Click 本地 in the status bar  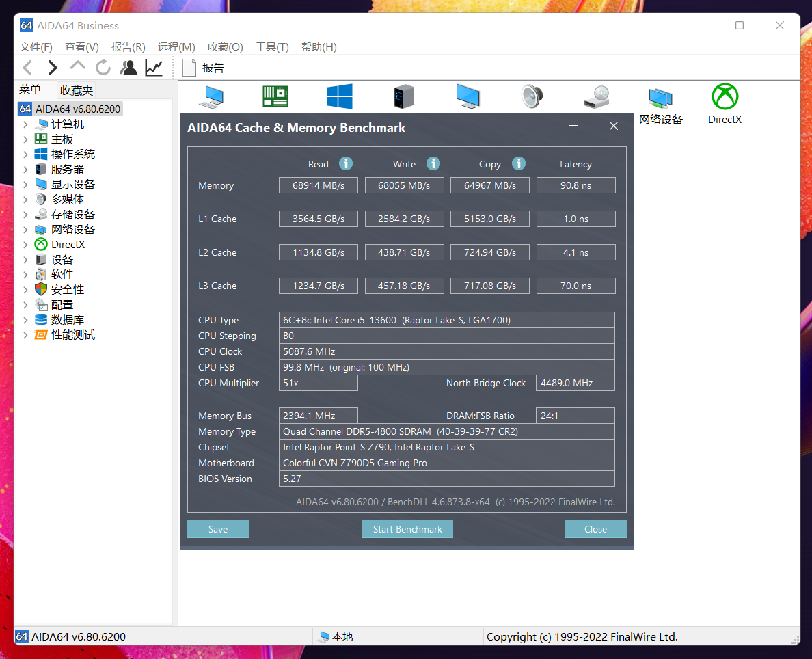pos(336,636)
